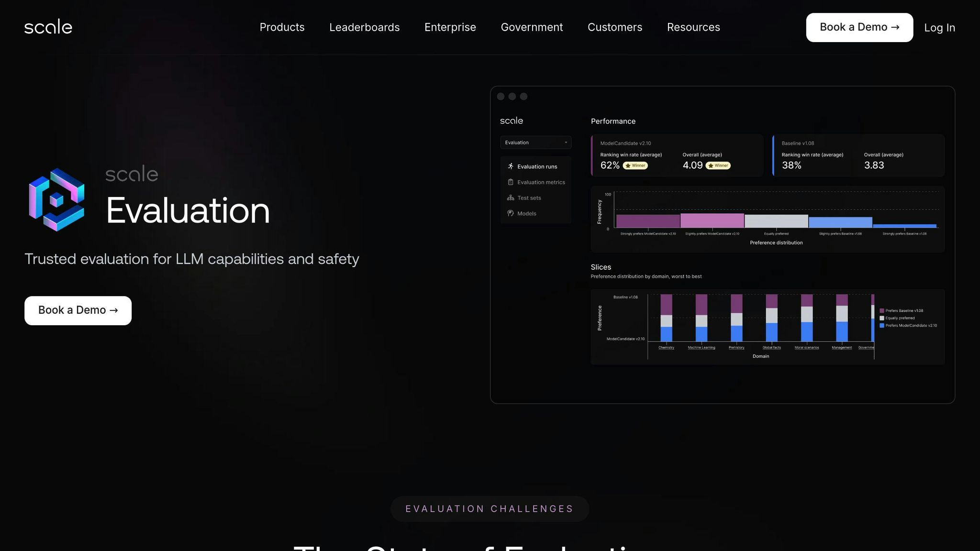Click the Test sets hierarchy icon

(511, 198)
